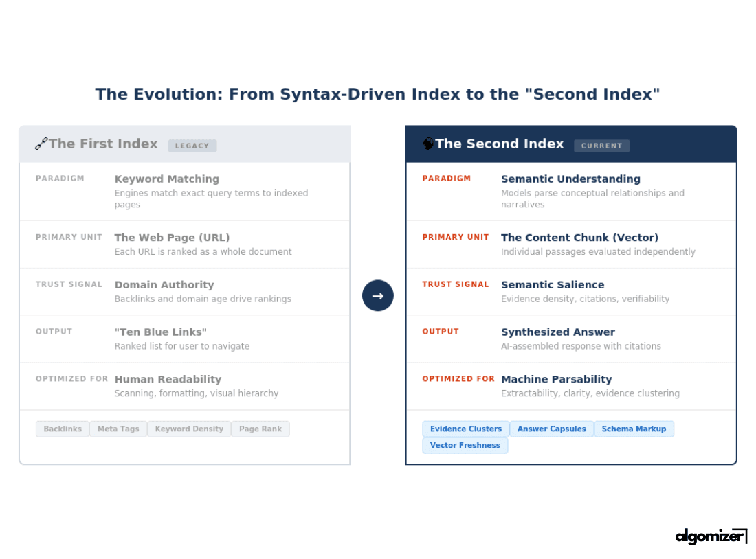Click the algomizer logo
Viewport: 756px width, 559px height.
[x=711, y=536]
